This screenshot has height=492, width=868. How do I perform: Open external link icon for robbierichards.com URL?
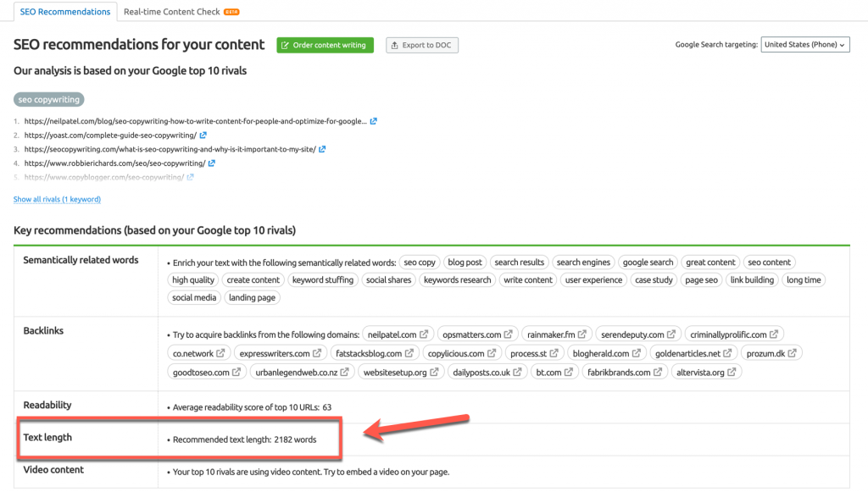click(211, 163)
